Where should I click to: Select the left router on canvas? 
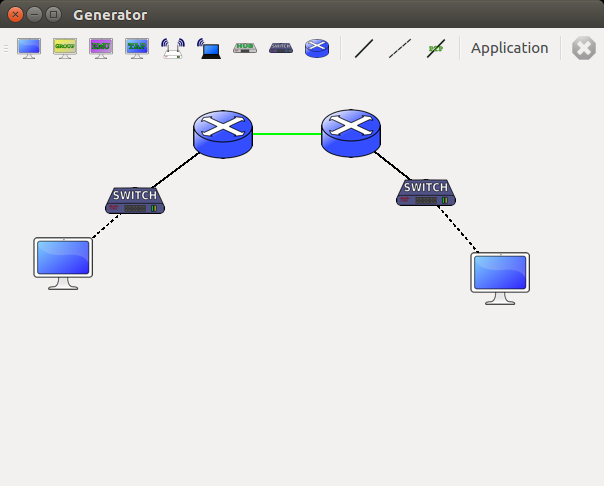tap(223, 134)
